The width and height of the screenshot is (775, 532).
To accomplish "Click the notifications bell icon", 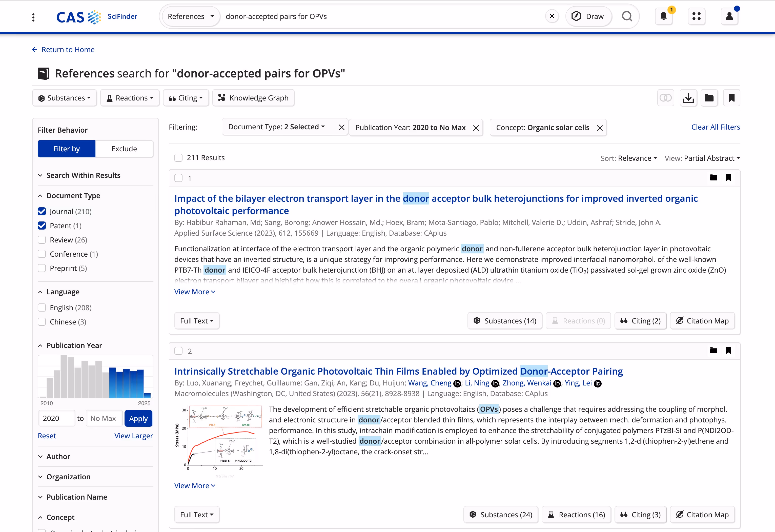I will click(x=663, y=16).
